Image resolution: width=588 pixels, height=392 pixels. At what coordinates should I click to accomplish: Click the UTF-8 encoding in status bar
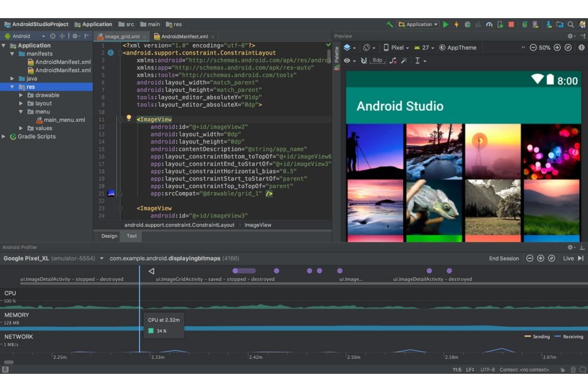[488, 370]
